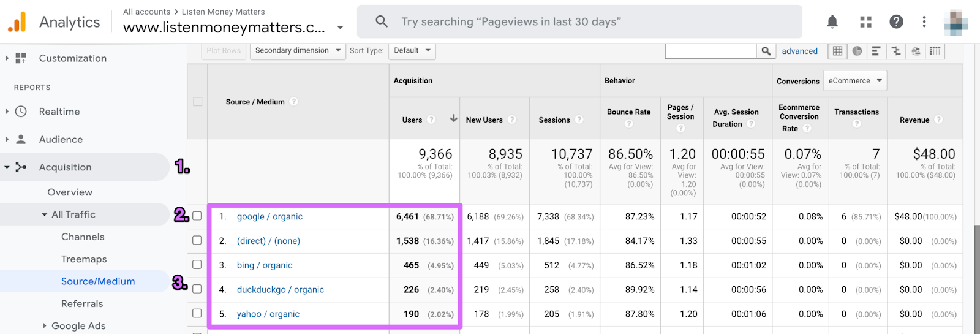Open the help question mark icon
This screenshot has width=980, height=334.
coord(896,22)
